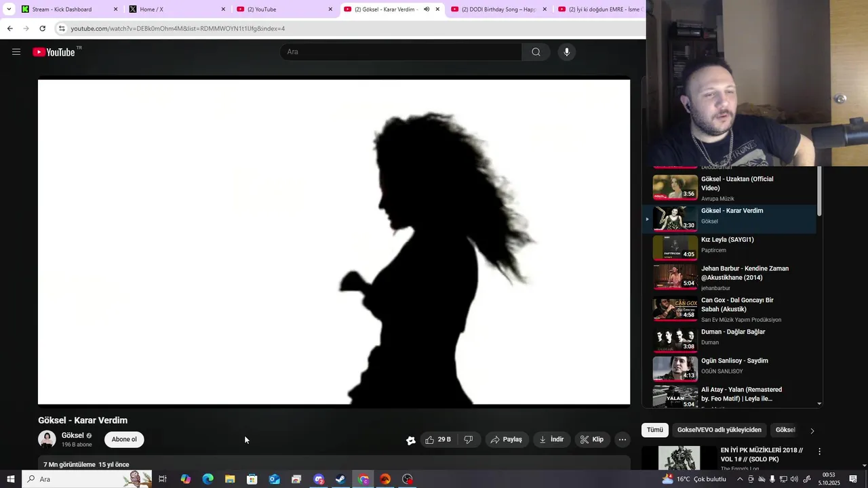Click the microphone tray icon
Viewport: 868px width, 488px height.
click(772, 479)
